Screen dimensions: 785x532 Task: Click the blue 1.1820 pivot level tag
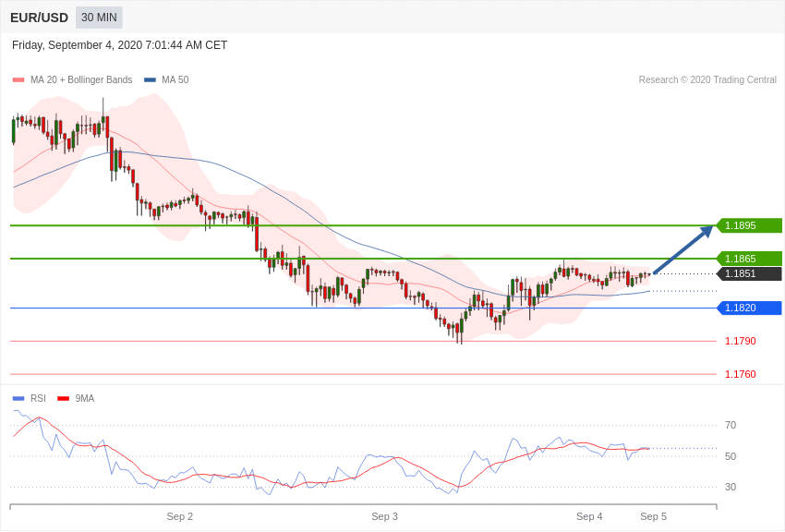click(749, 308)
